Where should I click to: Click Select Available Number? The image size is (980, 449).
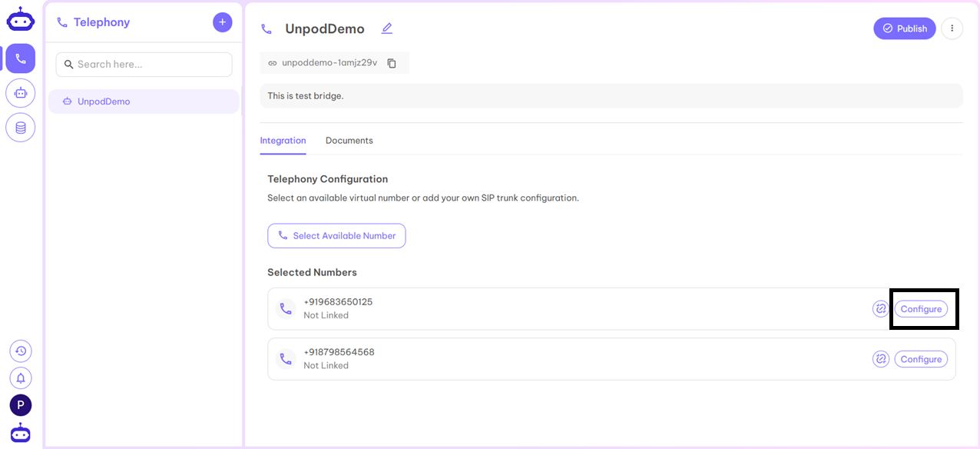(336, 235)
